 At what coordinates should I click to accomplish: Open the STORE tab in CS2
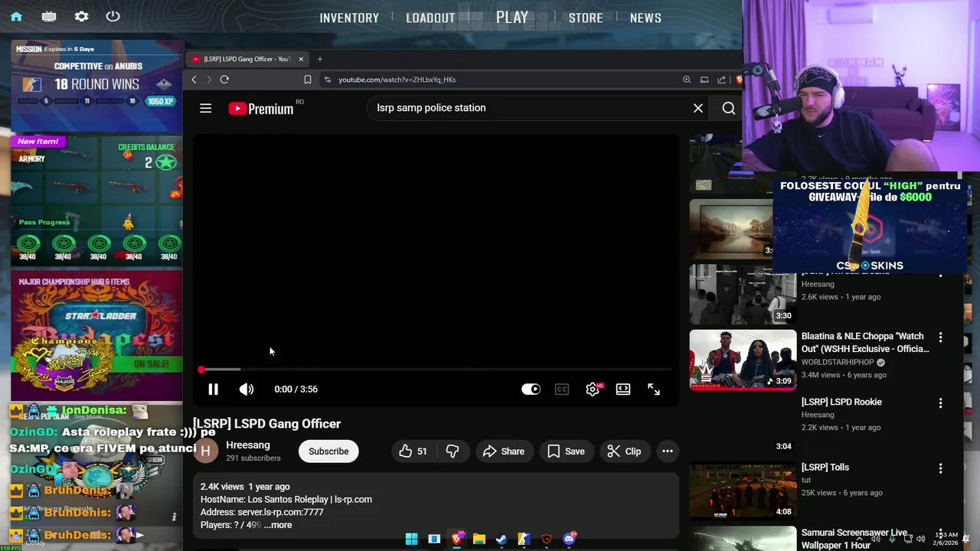(x=586, y=18)
